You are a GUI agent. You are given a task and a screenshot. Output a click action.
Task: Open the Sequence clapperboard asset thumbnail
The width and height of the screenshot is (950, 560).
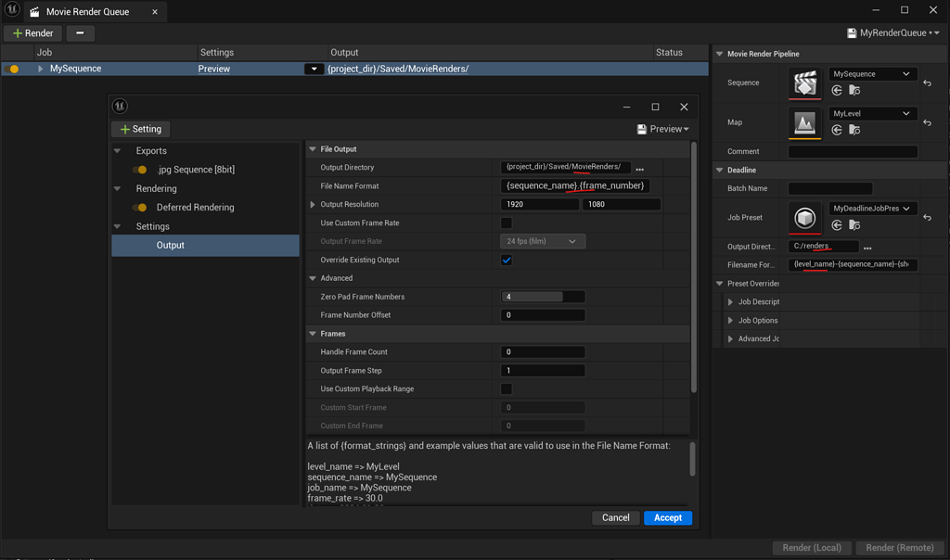point(805,83)
